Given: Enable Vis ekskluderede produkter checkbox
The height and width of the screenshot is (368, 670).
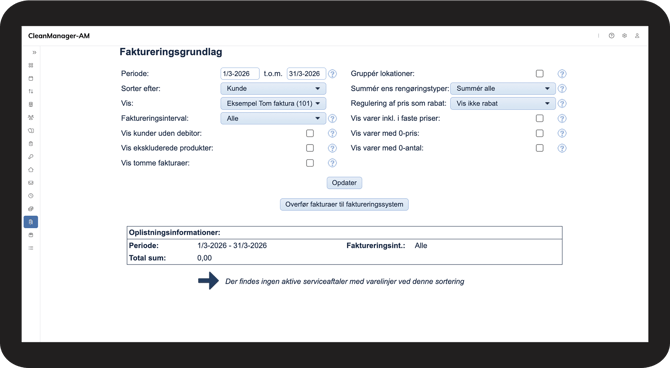Looking at the screenshot, I should point(310,148).
